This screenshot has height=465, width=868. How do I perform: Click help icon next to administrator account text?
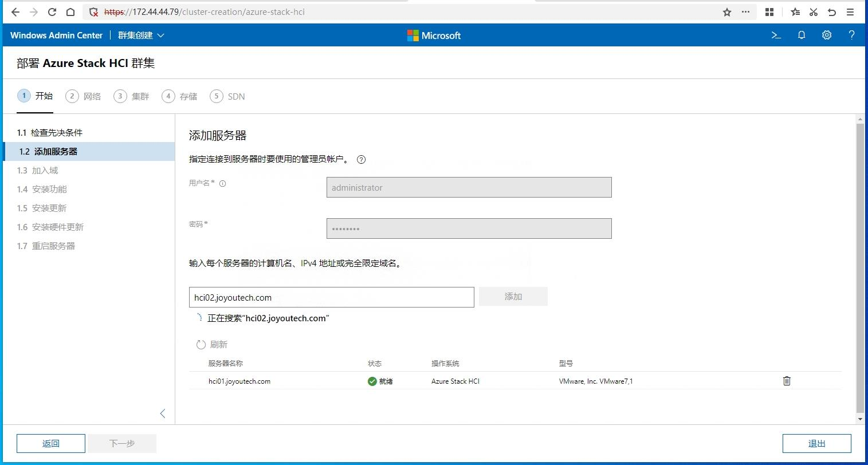pos(361,160)
